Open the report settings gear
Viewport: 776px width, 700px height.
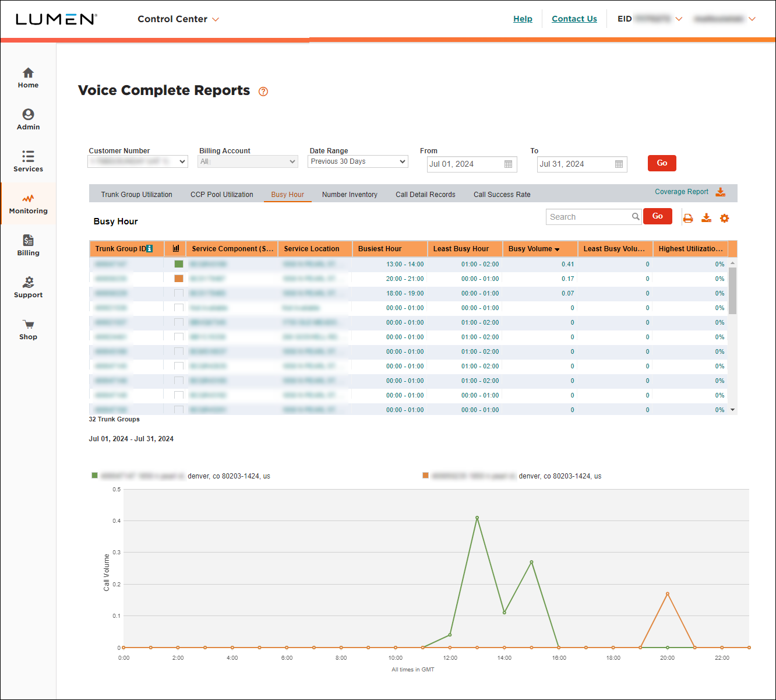724,217
